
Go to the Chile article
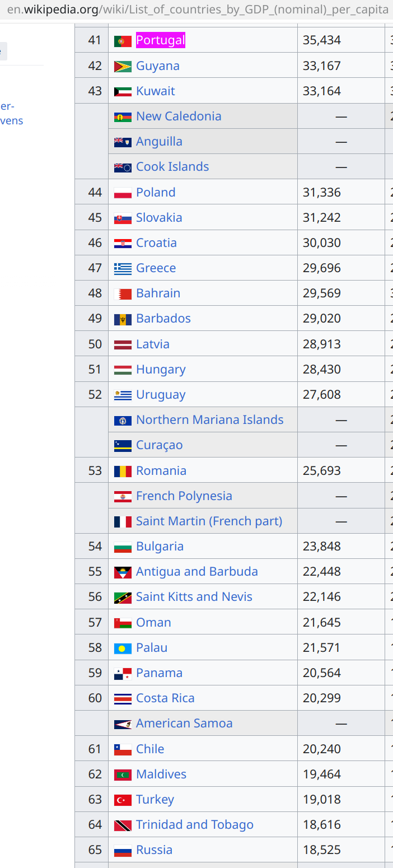click(x=150, y=749)
